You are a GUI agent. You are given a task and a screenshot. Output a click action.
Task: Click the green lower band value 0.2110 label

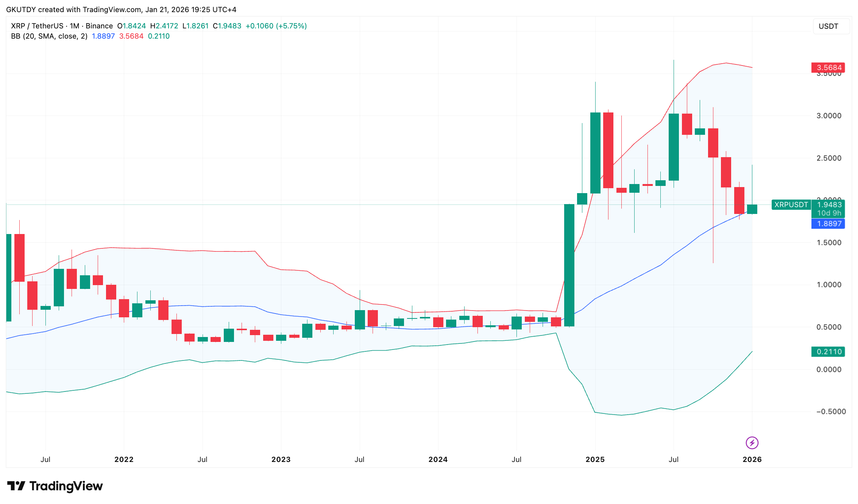pyautogui.click(x=828, y=351)
